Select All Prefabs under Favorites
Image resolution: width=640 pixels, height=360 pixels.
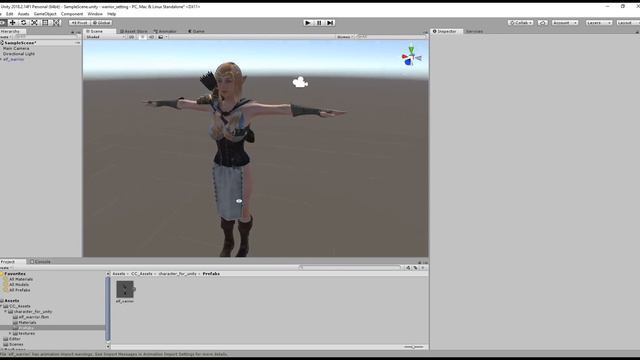coord(20,290)
